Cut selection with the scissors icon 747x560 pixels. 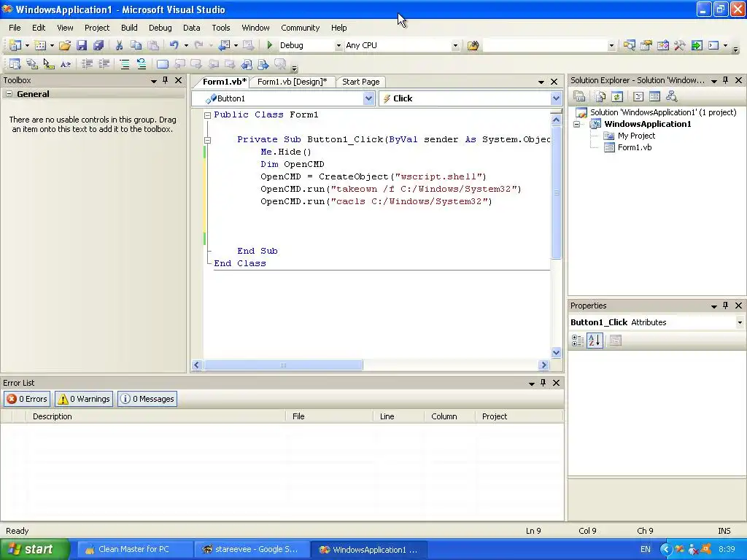click(119, 45)
